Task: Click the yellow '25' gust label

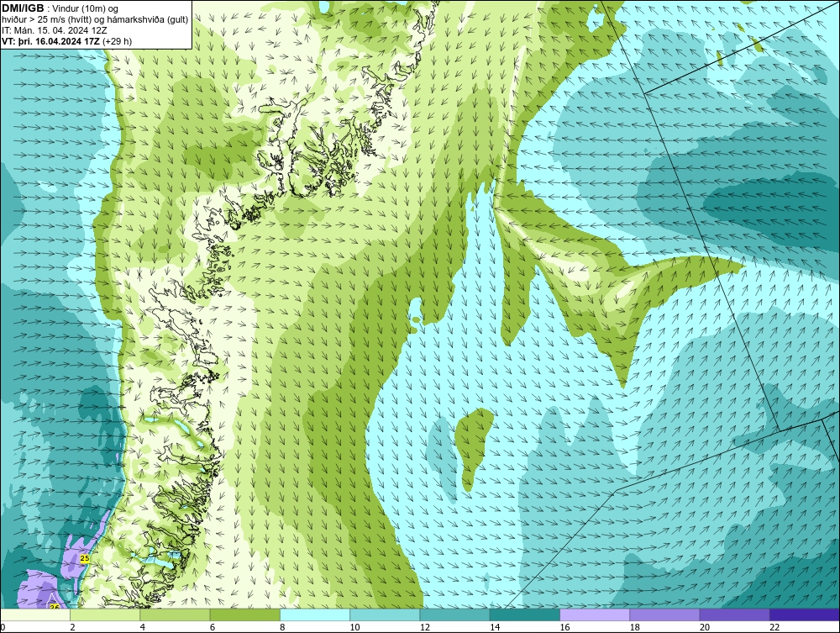Action: pos(85,558)
